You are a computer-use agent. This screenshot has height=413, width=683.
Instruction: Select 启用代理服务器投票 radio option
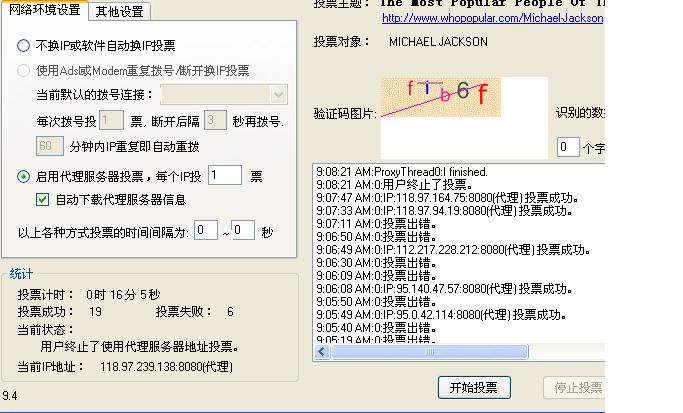click(x=24, y=177)
